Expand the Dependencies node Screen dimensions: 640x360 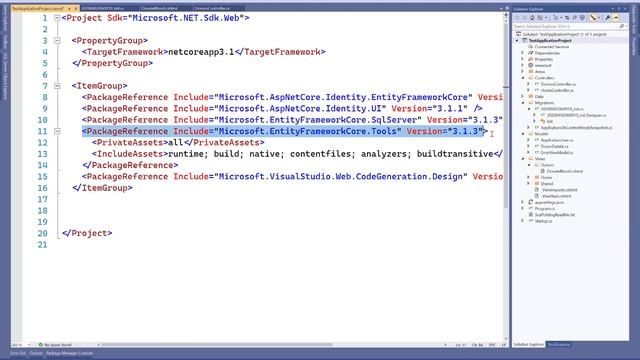point(523,53)
